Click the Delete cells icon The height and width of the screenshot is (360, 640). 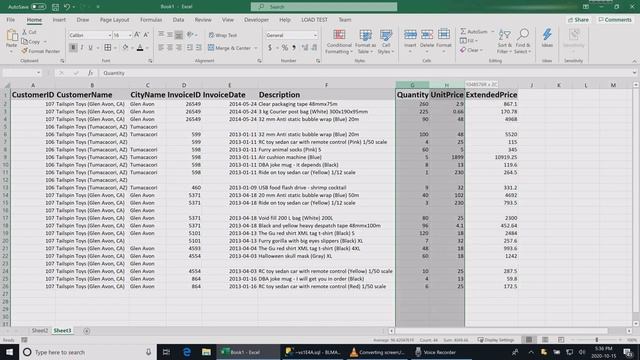pos(427,35)
